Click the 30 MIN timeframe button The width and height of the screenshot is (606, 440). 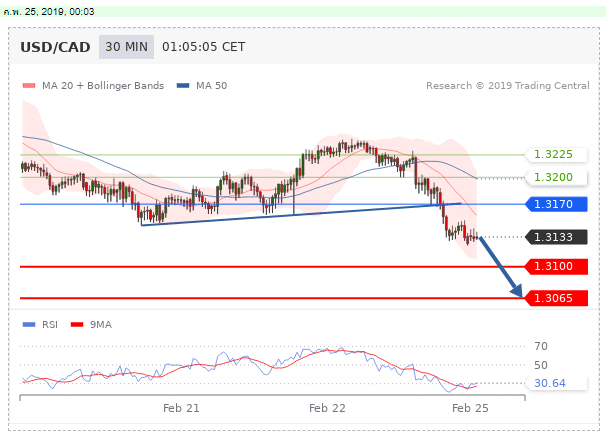click(126, 47)
